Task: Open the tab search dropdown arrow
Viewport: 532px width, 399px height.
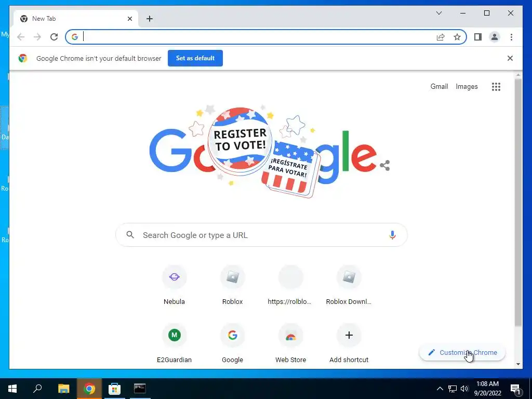Action: click(438, 13)
